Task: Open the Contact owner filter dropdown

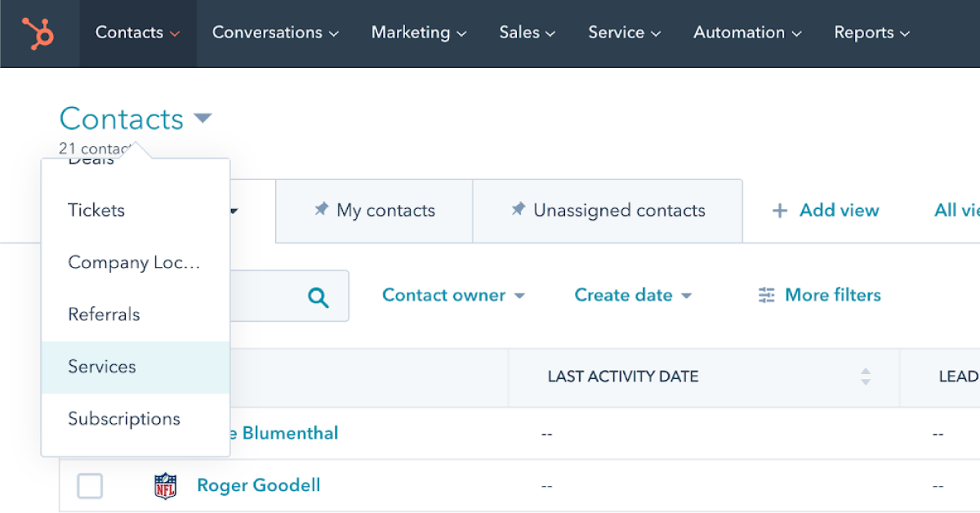Action: point(453,295)
